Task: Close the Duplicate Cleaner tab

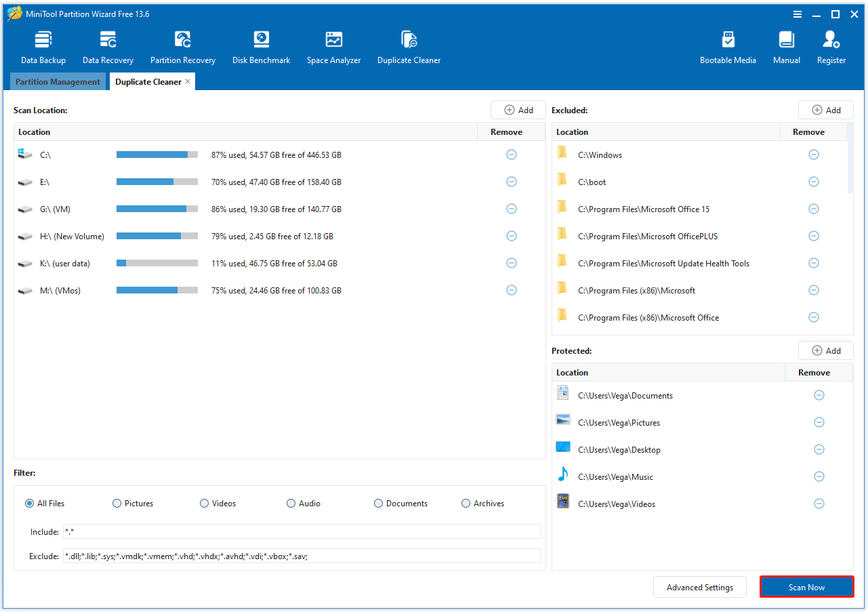Action: click(x=188, y=81)
